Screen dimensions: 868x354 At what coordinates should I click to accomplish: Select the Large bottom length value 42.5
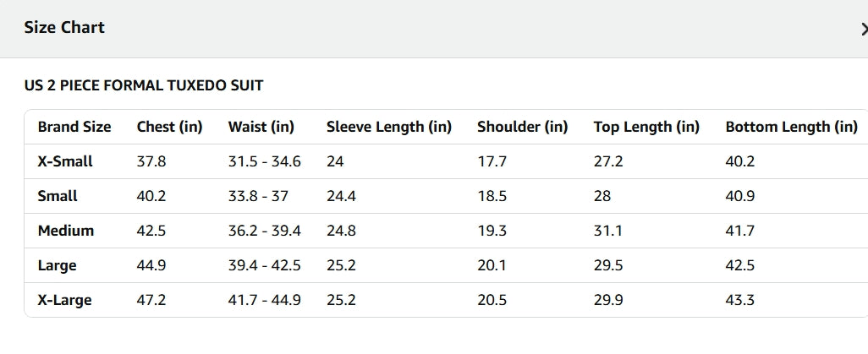740,265
